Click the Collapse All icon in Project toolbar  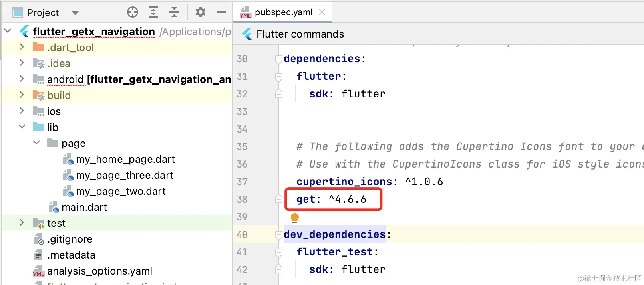click(174, 12)
